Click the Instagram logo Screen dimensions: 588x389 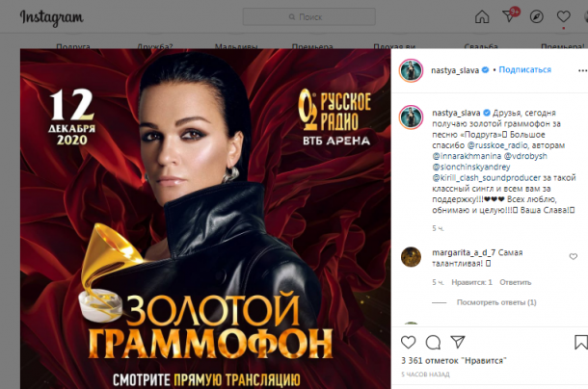click(x=52, y=17)
